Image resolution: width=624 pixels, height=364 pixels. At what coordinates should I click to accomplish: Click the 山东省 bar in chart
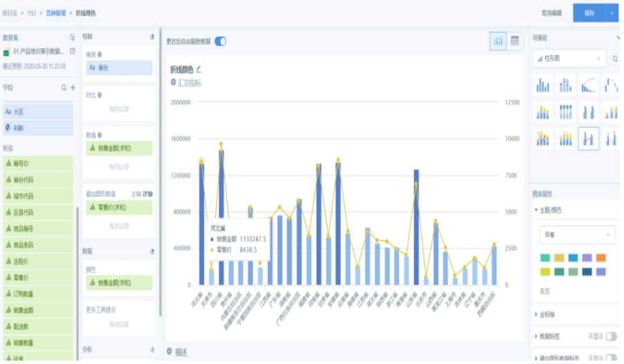click(x=416, y=227)
